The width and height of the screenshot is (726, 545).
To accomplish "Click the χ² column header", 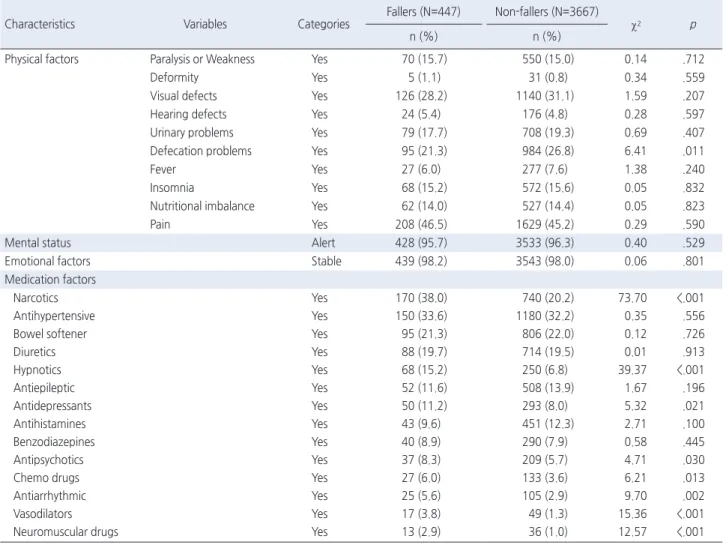I will click(x=636, y=25).
